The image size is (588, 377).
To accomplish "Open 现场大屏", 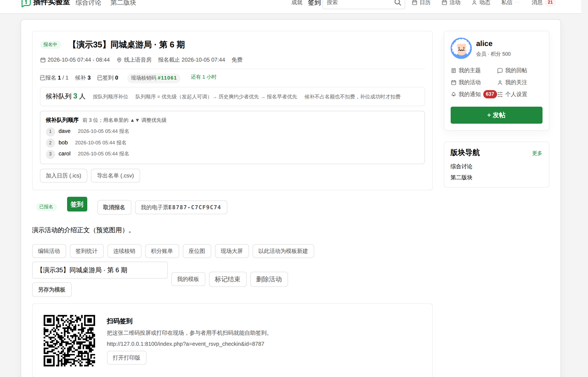I will click(x=232, y=251).
